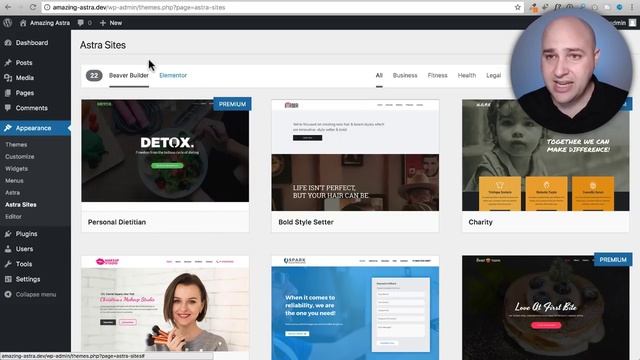Open the Customize submenu link

click(x=20, y=156)
